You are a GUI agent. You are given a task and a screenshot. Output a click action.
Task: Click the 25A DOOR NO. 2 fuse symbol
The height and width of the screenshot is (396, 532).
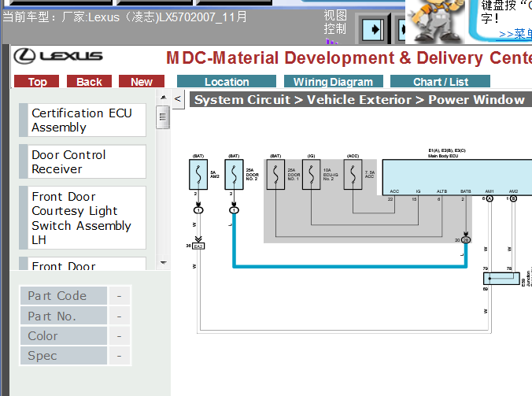point(234,175)
